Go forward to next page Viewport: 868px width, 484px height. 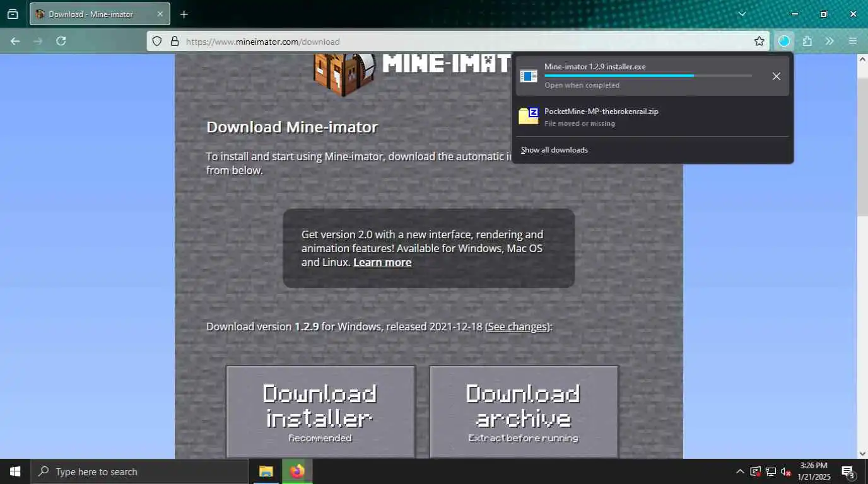(38, 41)
